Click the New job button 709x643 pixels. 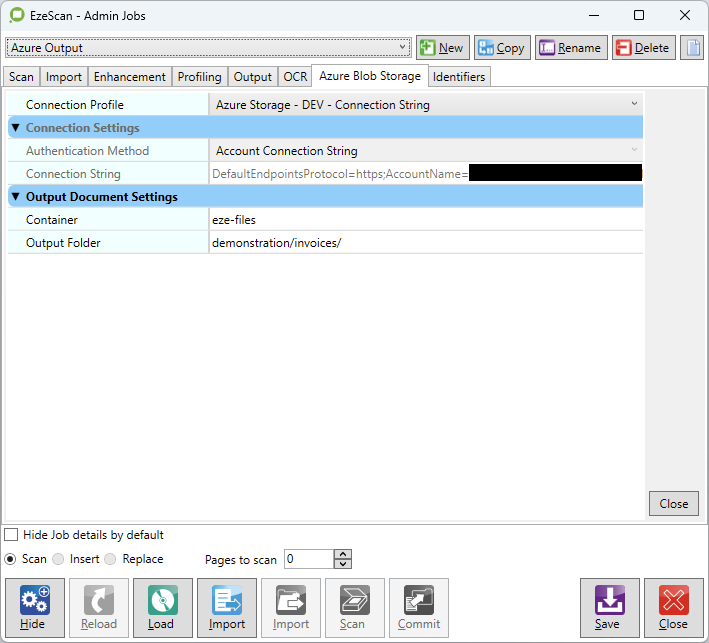441,47
